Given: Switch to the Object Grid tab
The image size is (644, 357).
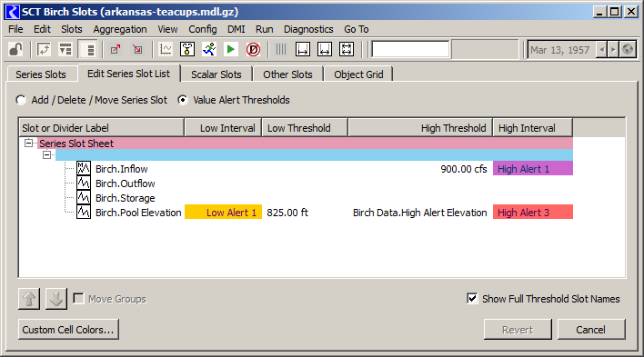Looking at the screenshot, I should coord(358,74).
